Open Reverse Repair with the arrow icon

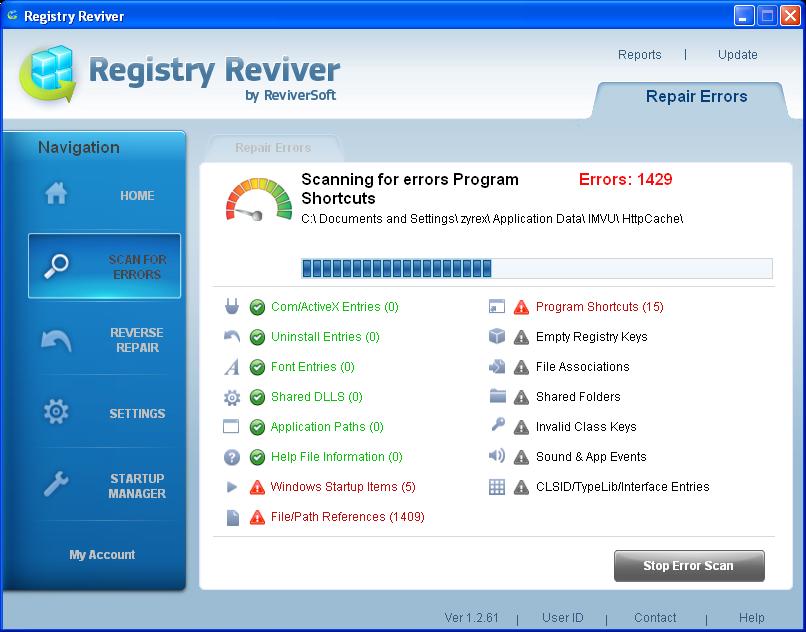pos(58,341)
